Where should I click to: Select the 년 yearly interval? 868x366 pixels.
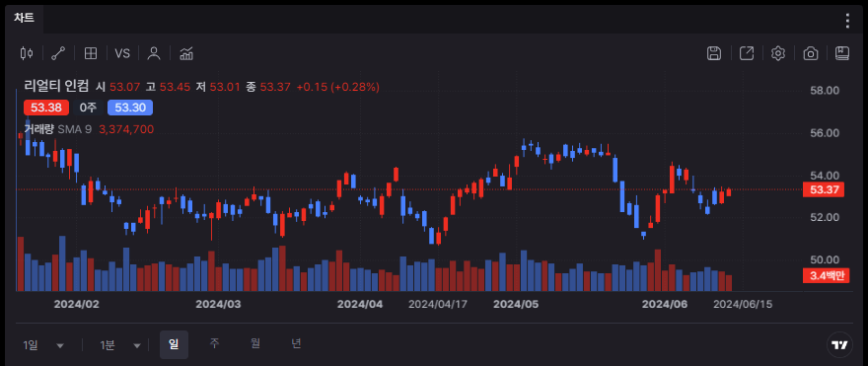(296, 344)
